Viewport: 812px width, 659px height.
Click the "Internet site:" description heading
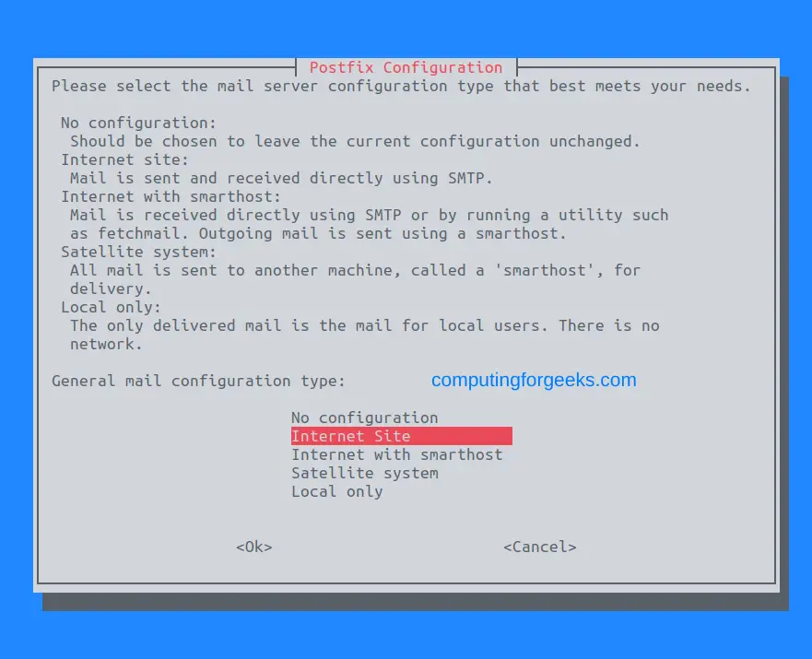(124, 159)
